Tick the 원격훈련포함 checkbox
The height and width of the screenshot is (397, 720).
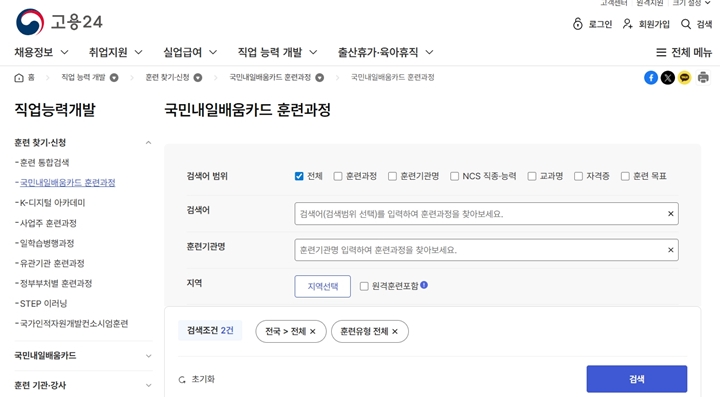click(x=364, y=286)
